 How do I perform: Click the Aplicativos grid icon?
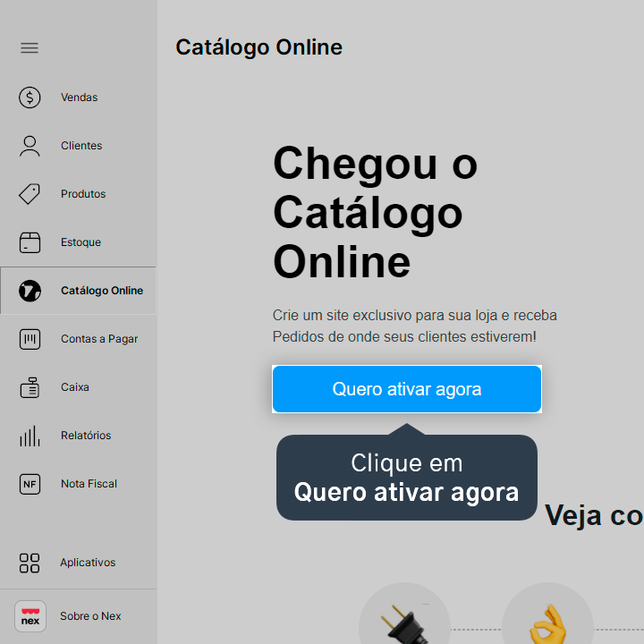(x=30, y=563)
